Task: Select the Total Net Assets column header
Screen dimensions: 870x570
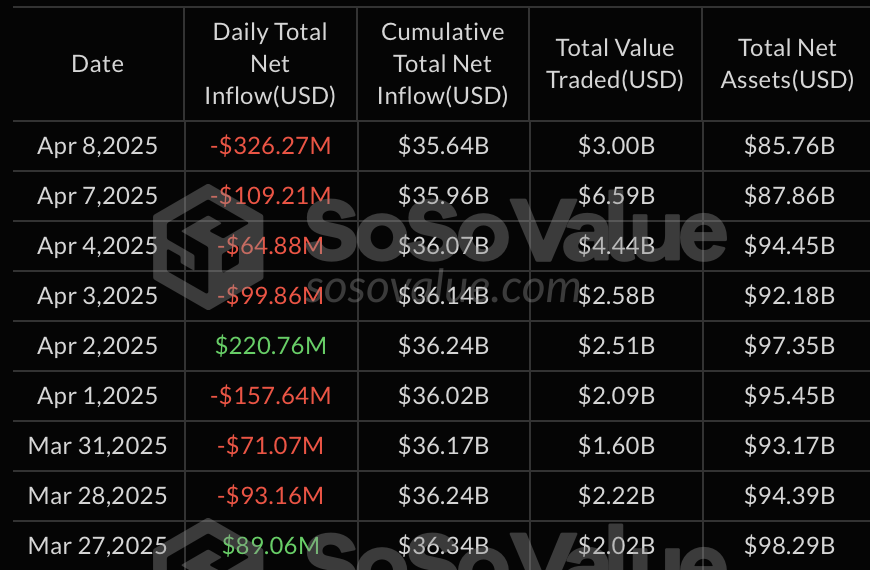Action: coord(787,64)
